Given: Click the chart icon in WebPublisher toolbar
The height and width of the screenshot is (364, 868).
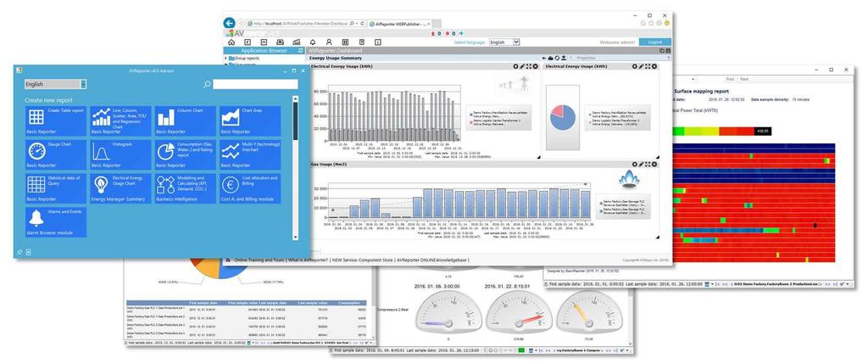Looking at the screenshot, I should [x=296, y=42].
